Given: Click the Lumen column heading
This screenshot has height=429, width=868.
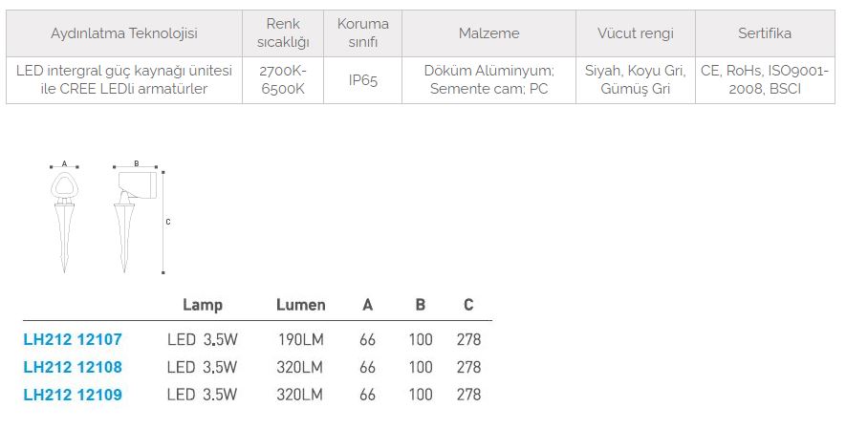Looking at the screenshot, I should tap(300, 305).
